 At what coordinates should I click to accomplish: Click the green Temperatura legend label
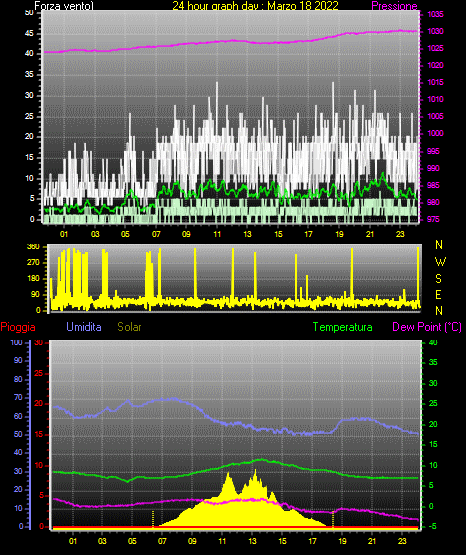[x=343, y=327]
